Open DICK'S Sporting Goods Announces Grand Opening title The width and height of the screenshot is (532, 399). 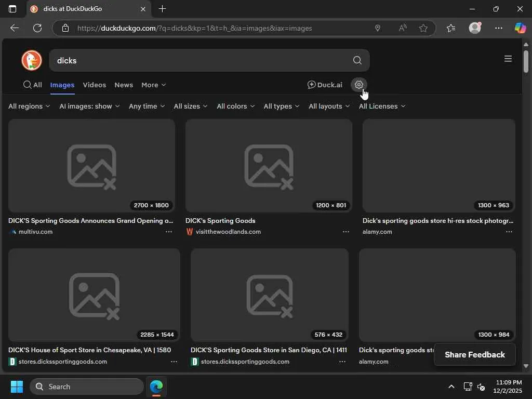point(90,220)
